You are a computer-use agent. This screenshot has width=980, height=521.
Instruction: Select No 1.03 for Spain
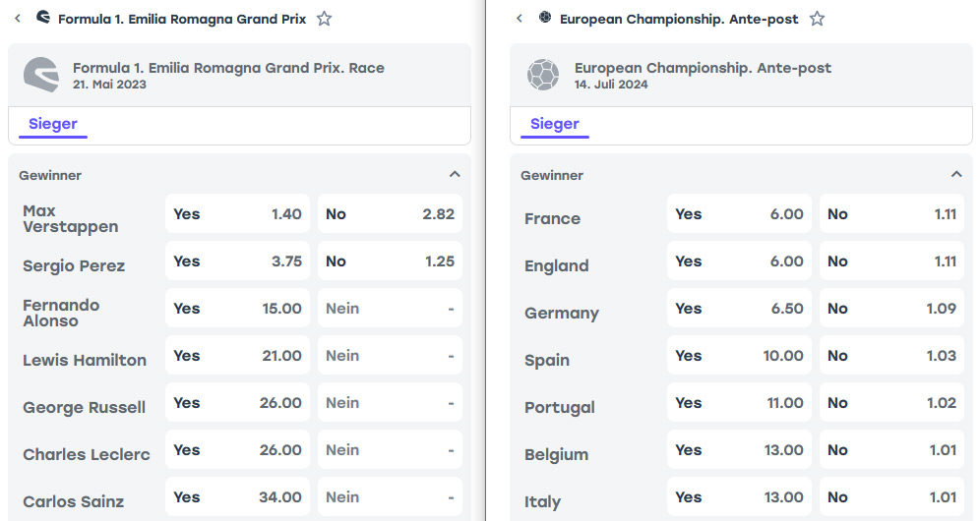click(891, 356)
